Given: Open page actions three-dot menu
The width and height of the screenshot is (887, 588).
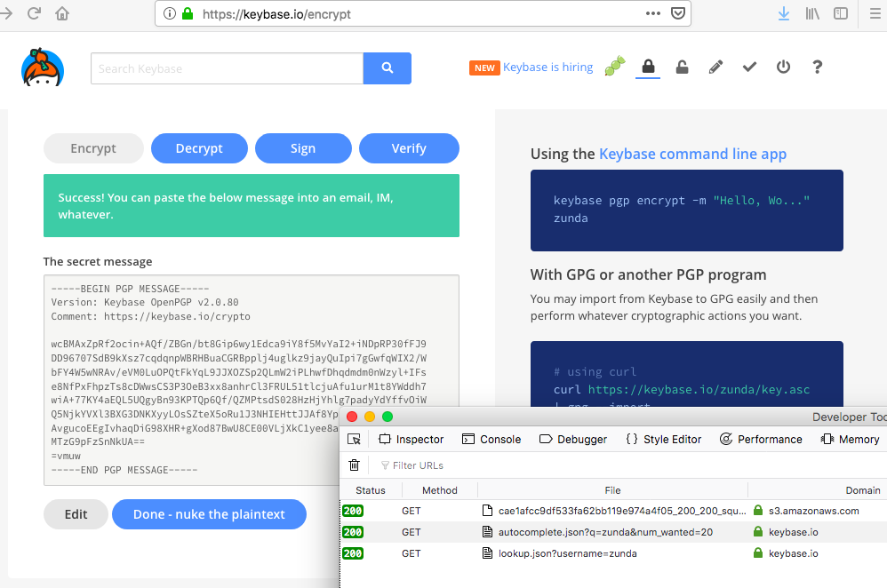Looking at the screenshot, I should 652,13.
